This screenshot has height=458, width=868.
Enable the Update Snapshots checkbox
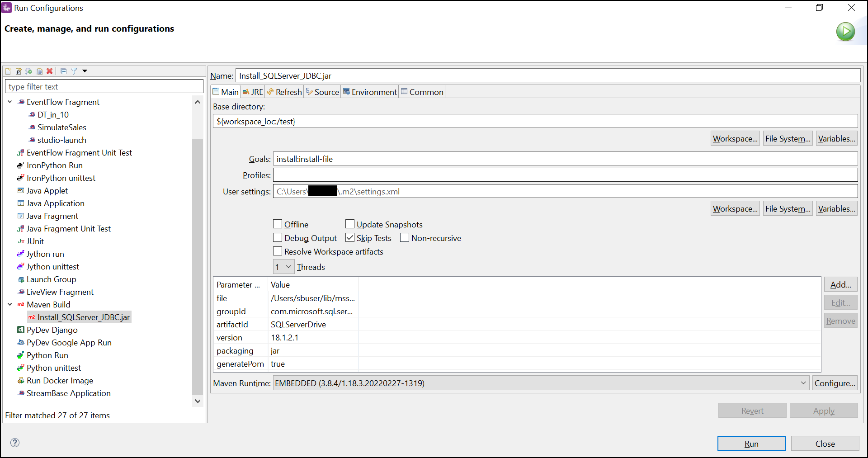click(x=350, y=224)
